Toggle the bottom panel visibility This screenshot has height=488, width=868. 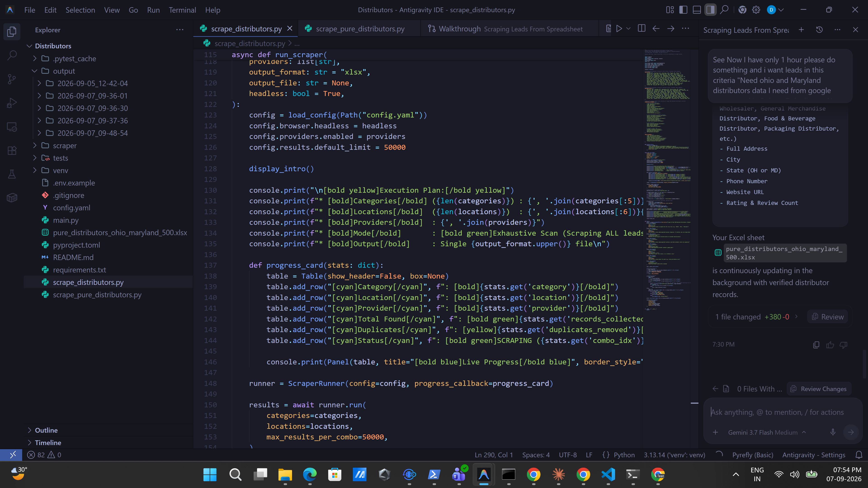click(697, 10)
